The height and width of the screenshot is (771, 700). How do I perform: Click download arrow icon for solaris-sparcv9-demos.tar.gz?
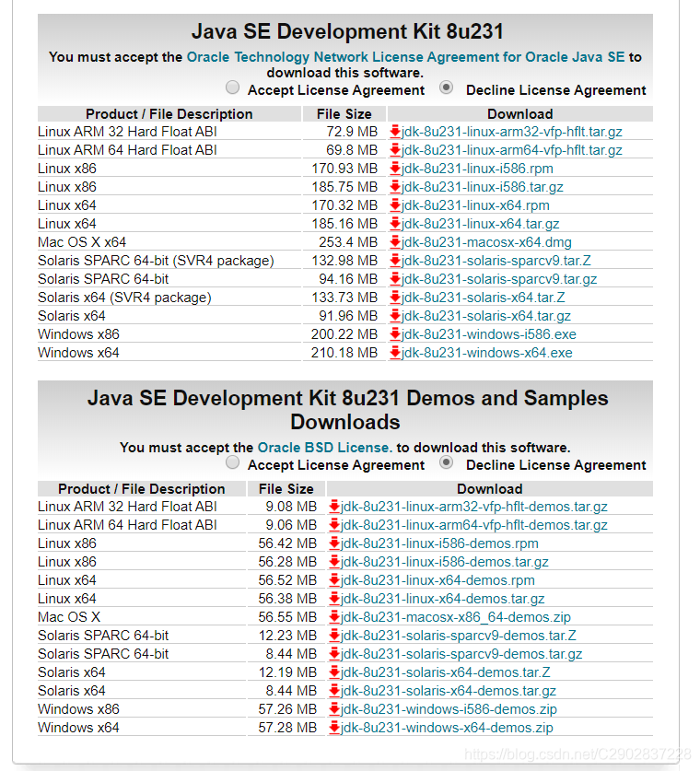pyautogui.click(x=334, y=654)
